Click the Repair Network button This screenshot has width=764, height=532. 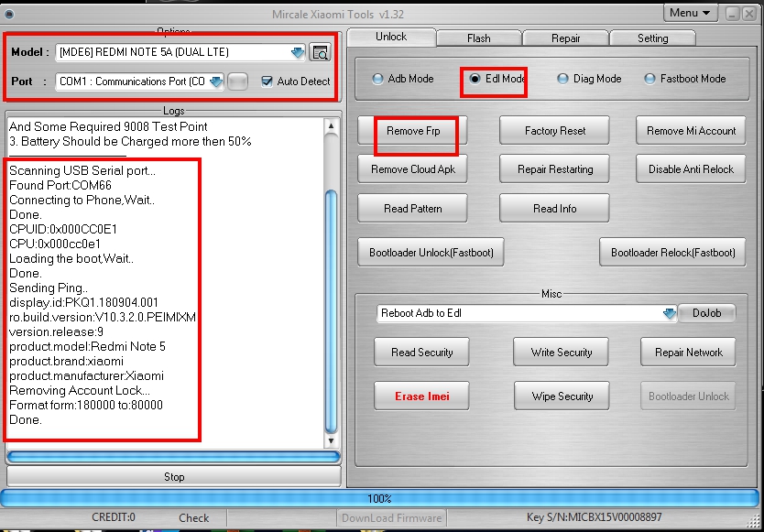click(689, 353)
